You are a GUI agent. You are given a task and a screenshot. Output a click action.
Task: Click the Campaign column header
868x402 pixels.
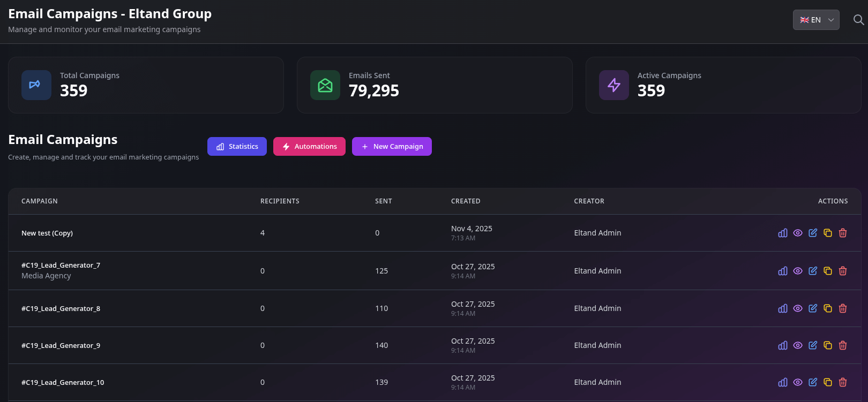40,201
